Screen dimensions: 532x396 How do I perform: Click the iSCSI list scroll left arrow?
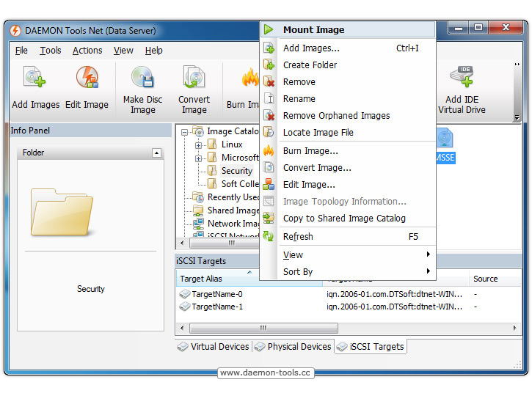click(182, 328)
